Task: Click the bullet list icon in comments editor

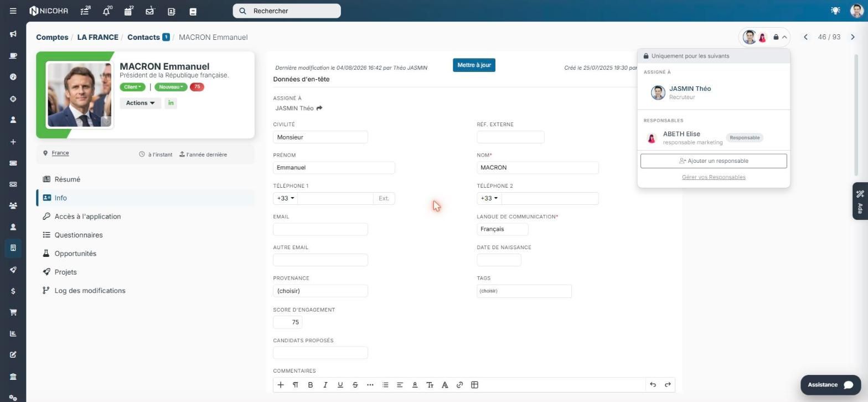Action: tap(385, 385)
